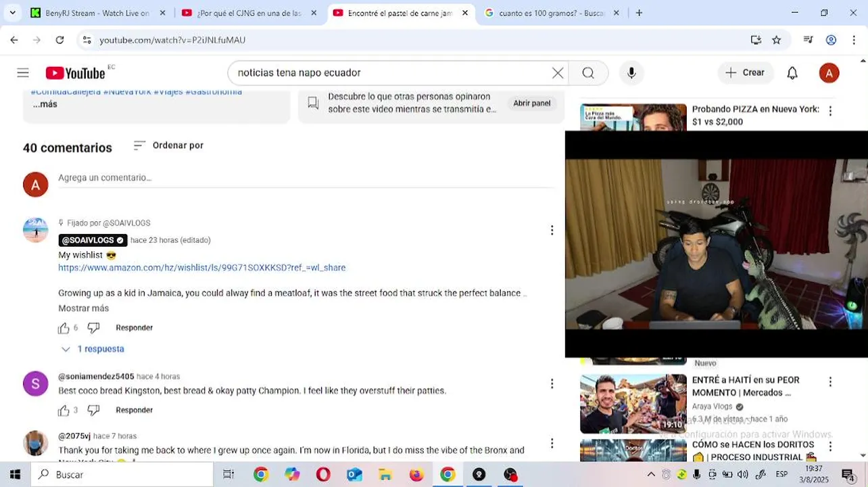Show hidden system tray icons
This screenshot has height=487, width=868.
650,474
